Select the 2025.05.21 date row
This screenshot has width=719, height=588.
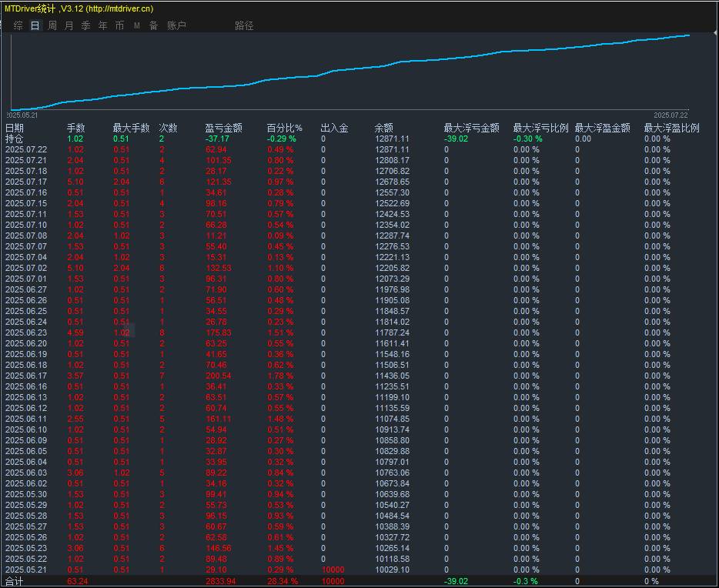click(359, 570)
